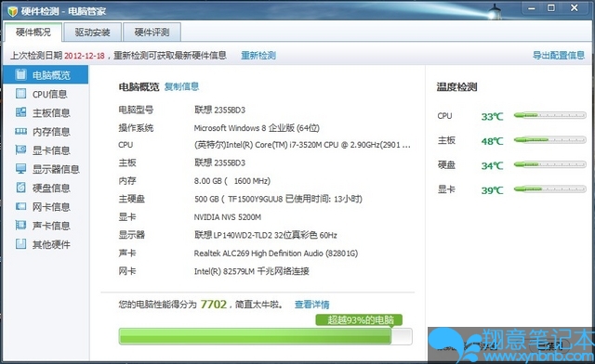Click the 显卡信息 graphics card icon
This screenshot has width=595, height=364.
(x=20, y=149)
